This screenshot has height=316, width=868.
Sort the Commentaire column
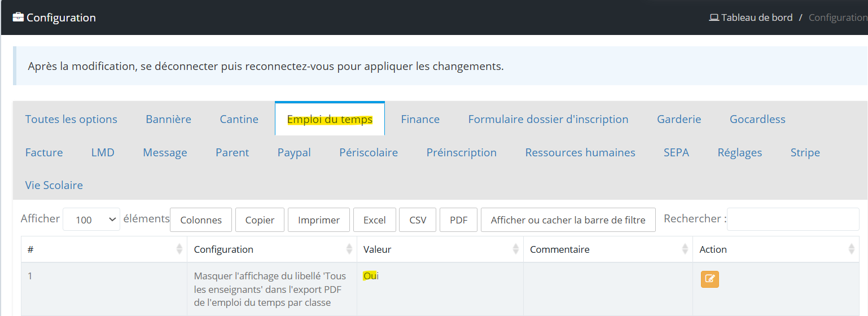(685, 249)
